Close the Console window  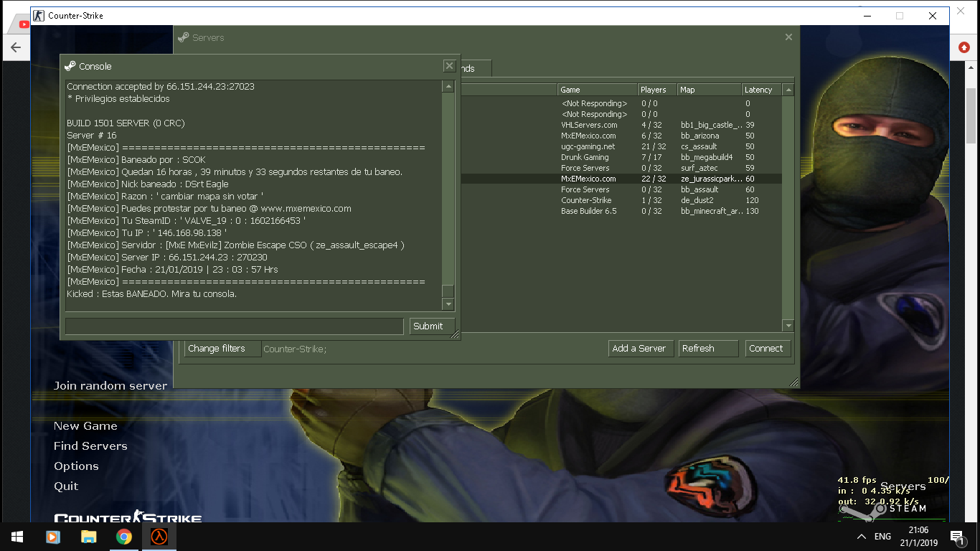[449, 66]
